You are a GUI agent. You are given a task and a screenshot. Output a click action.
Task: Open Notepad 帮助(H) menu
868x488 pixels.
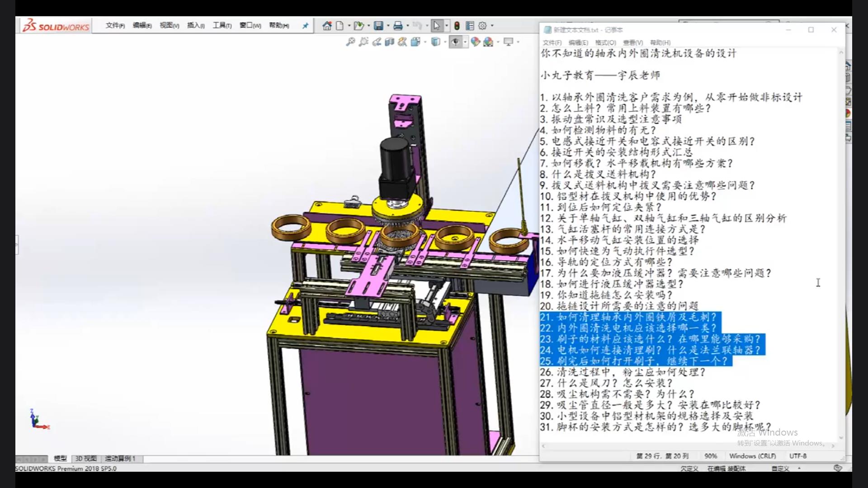pyautogui.click(x=660, y=42)
